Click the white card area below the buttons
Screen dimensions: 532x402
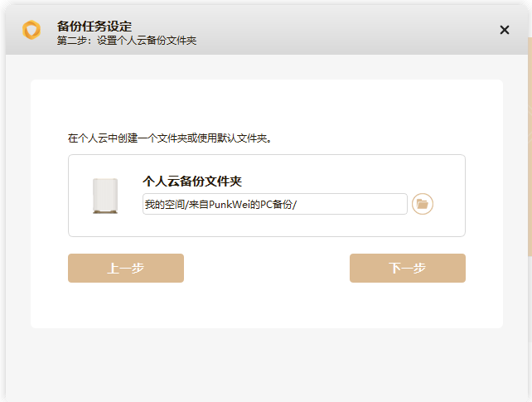(x=267, y=305)
